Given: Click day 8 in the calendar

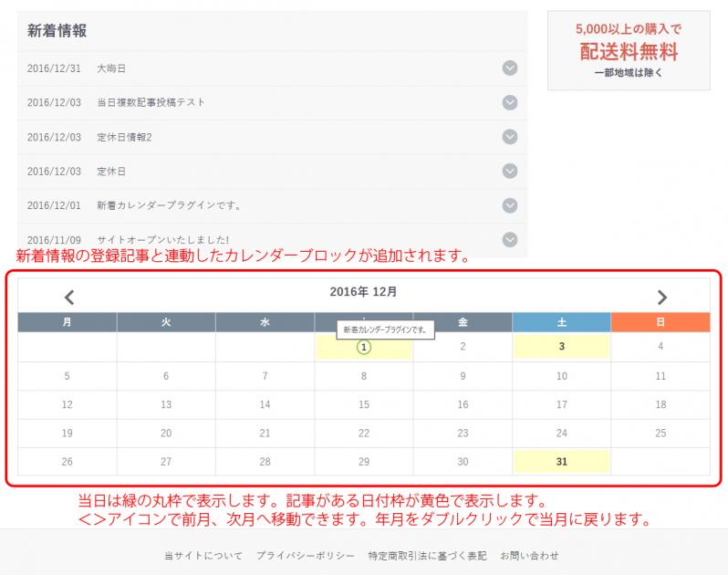Looking at the screenshot, I should pyautogui.click(x=363, y=376).
